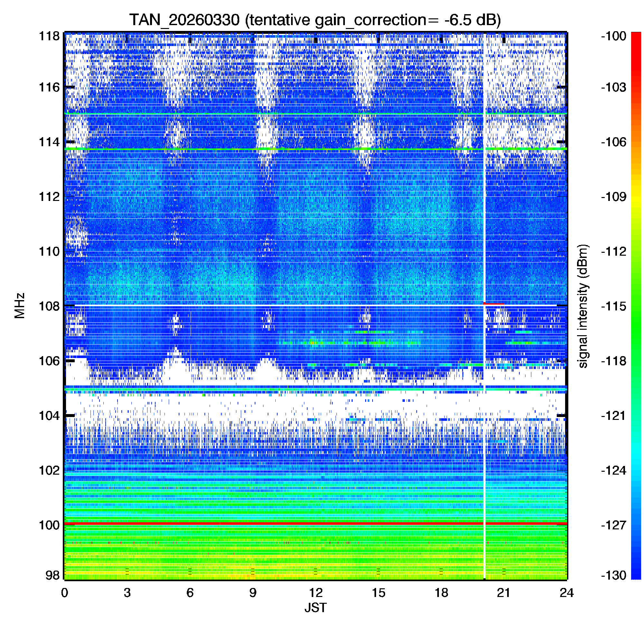Click the 100 MHz y-axis tick label
Screen dimensions: 644x644
click(x=49, y=525)
